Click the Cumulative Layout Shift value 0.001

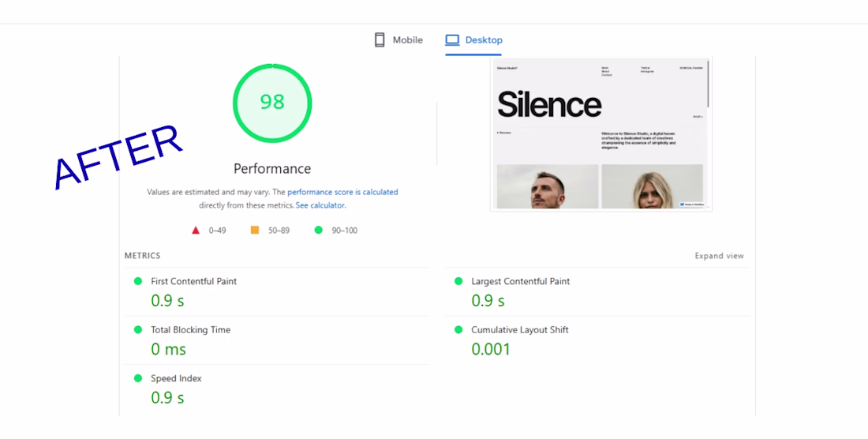(x=491, y=349)
